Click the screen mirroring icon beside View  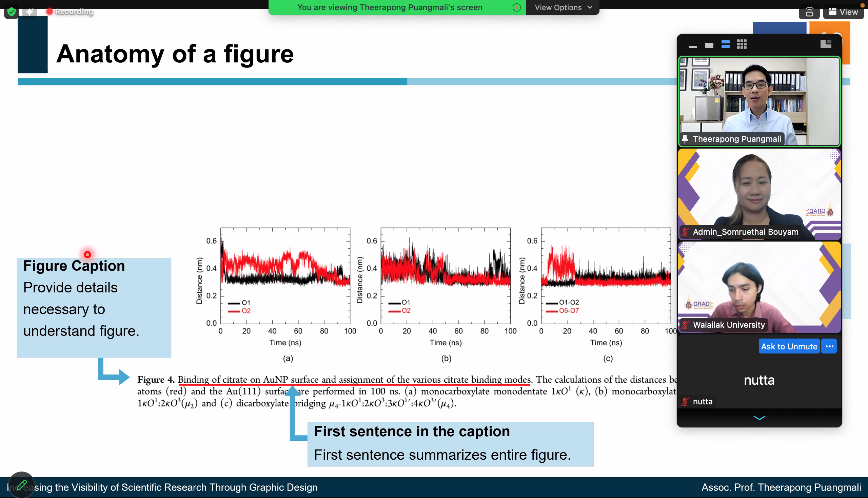(809, 12)
